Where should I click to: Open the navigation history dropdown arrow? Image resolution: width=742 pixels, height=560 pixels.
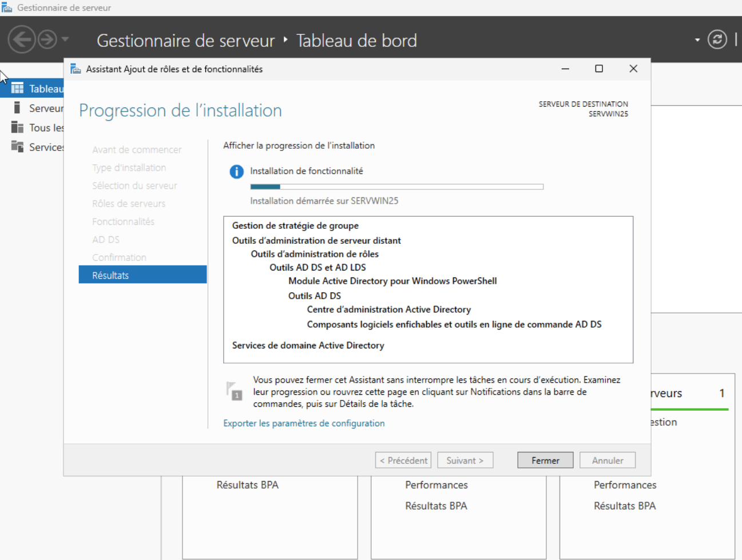65,39
